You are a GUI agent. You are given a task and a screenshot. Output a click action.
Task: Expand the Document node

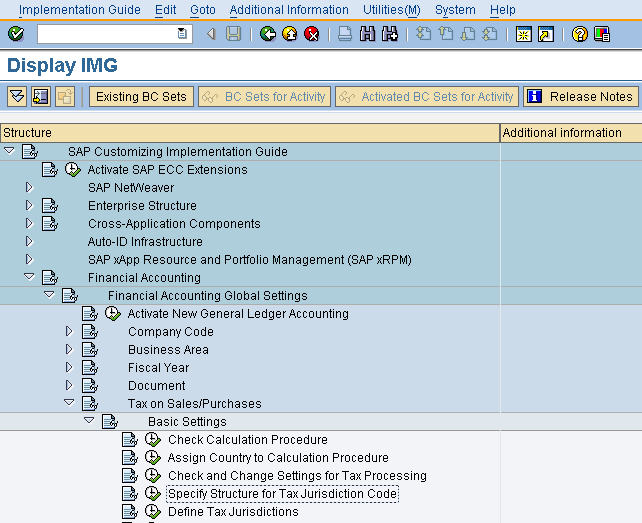(x=69, y=385)
